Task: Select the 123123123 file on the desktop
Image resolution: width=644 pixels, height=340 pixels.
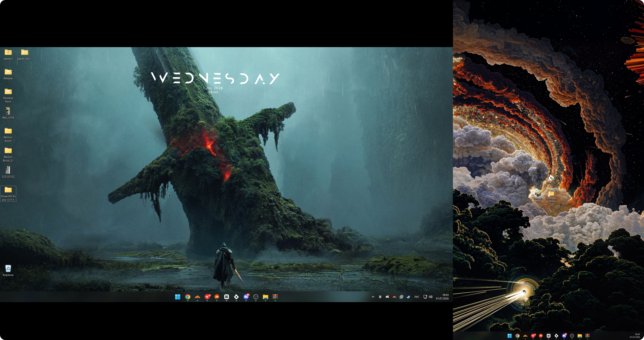Action: click(x=8, y=172)
